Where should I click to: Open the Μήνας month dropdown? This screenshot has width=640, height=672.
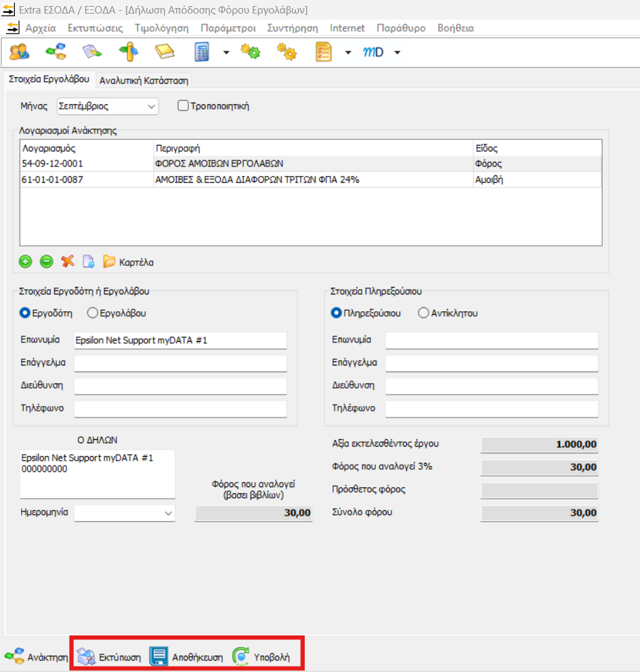pos(107,106)
